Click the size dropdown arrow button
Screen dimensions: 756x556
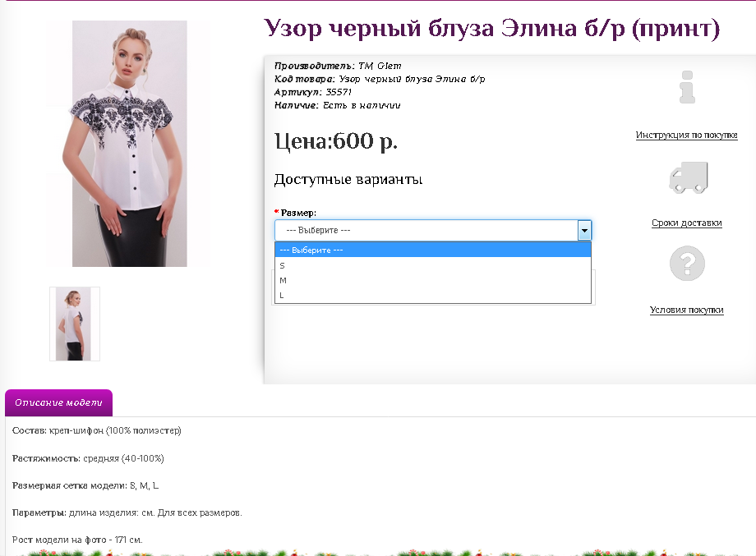[584, 230]
